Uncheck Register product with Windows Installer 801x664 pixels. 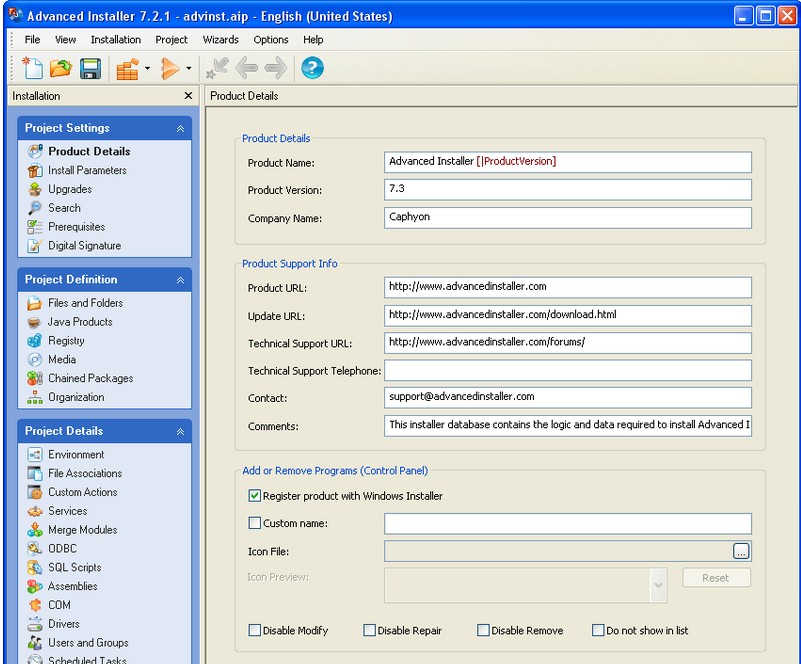pos(255,496)
